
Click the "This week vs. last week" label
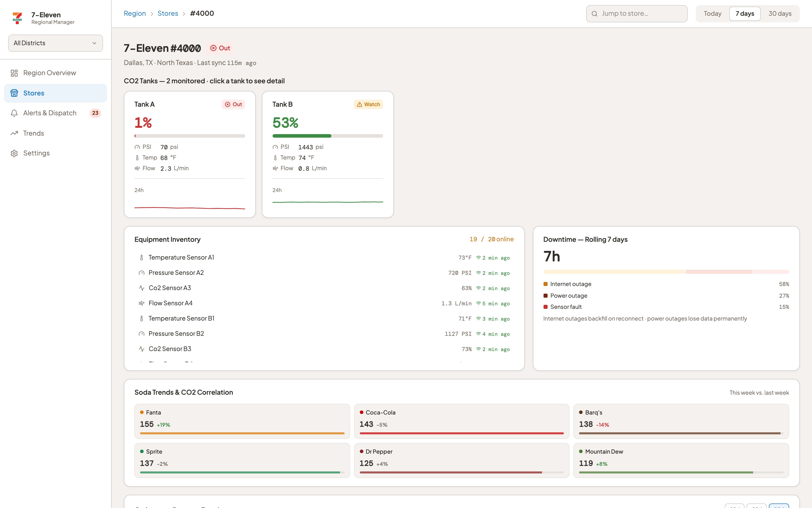coord(759,393)
